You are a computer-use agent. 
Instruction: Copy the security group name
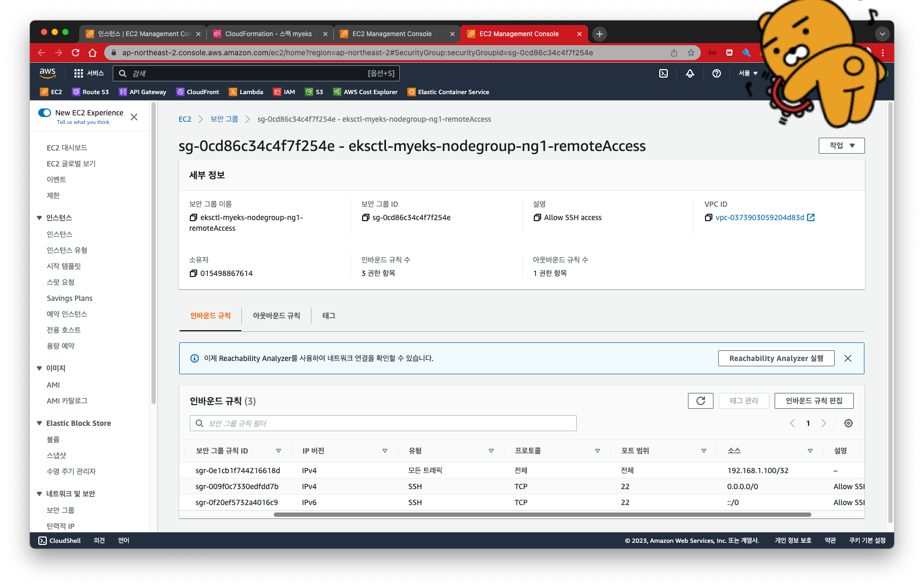tap(194, 217)
